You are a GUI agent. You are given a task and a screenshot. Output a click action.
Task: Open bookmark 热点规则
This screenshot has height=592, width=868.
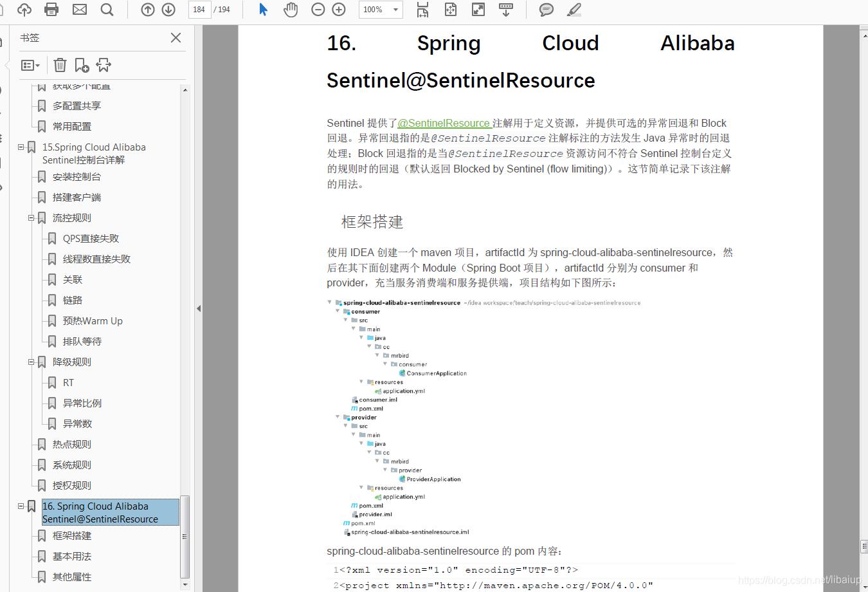coord(72,445)
